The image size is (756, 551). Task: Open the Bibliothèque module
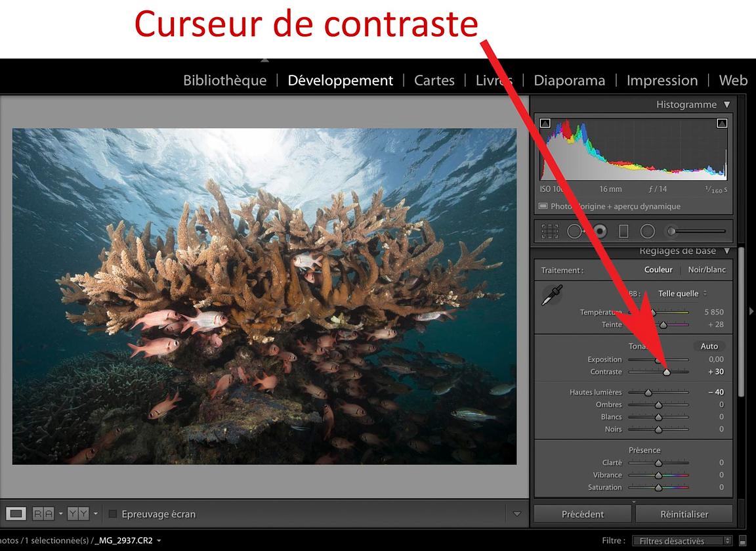coord(224,80)
